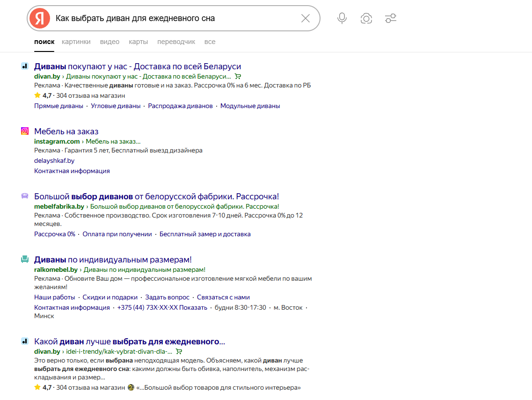532x400 pixels.
Task: Open the 'все' services tab
Action: 210,42
